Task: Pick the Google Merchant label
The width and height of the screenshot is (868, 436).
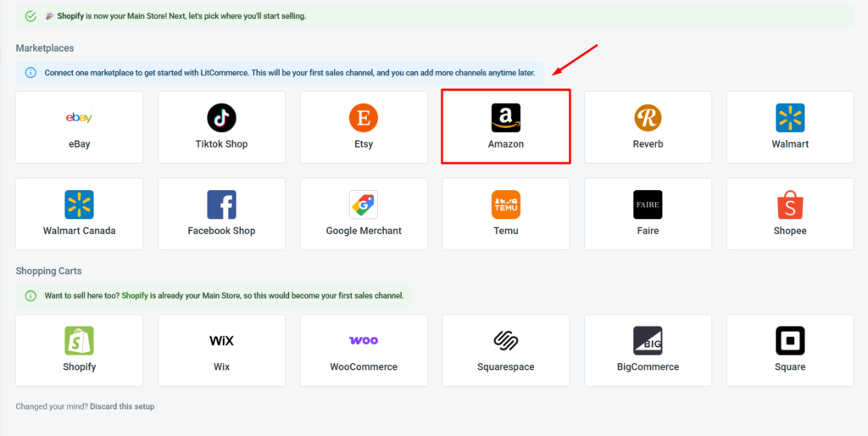Action: click(364, 231)
